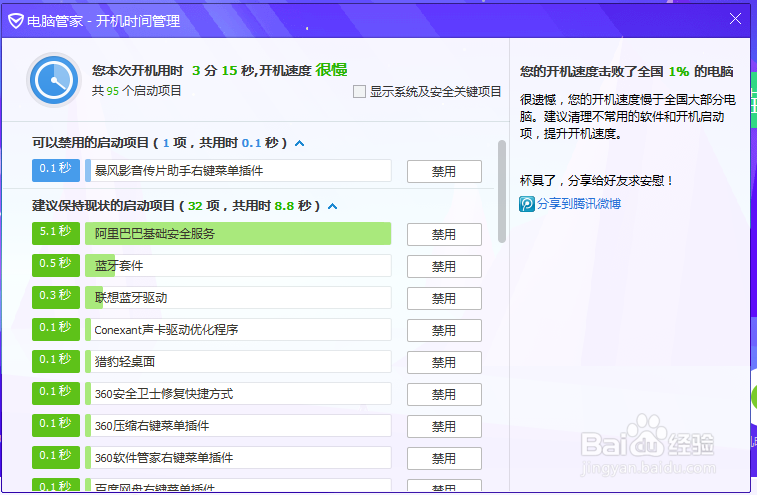Disable 360软件管家右键菜单插件
Image resolution: width=757 pixels, height=495 pixels.
coord(444,458)
